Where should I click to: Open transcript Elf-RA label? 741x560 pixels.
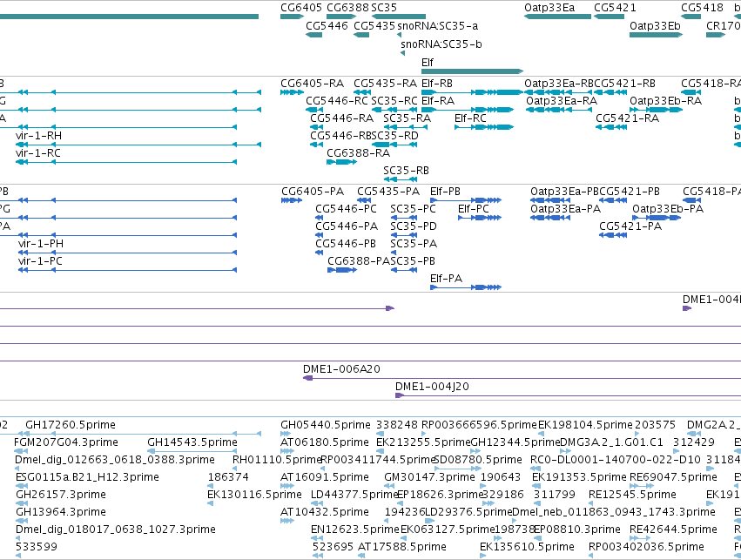[x=438, y=101]
